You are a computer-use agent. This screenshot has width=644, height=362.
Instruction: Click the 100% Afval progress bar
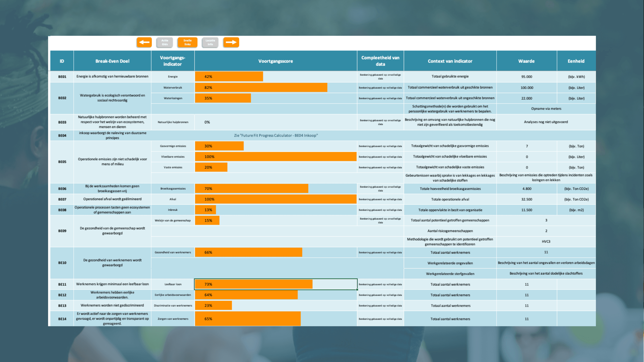(275, 199)
